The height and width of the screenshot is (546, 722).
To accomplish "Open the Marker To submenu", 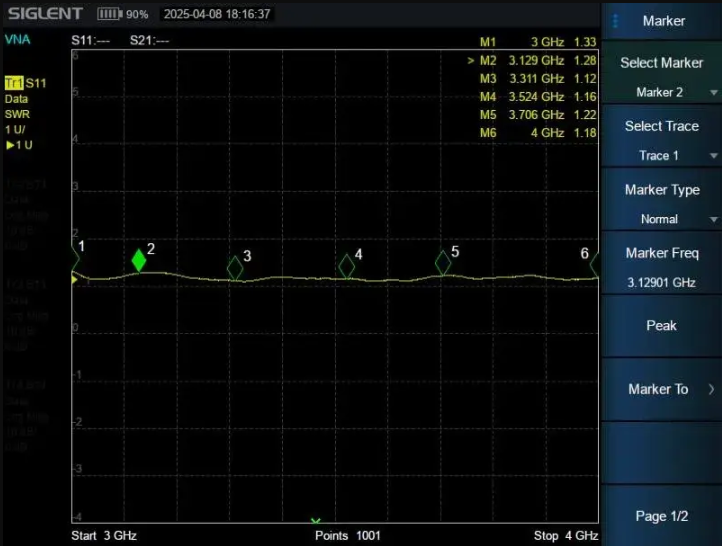I will [x=661, y=389].
